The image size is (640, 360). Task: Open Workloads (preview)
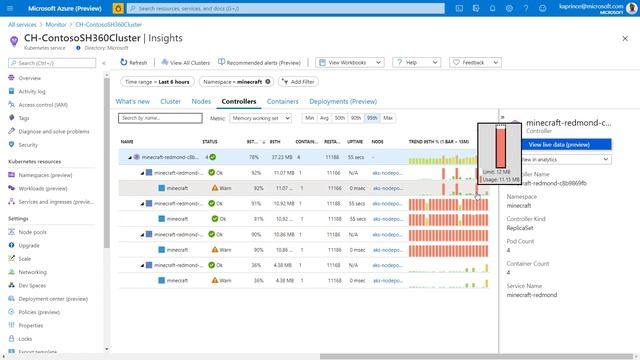tap(42, 189)
